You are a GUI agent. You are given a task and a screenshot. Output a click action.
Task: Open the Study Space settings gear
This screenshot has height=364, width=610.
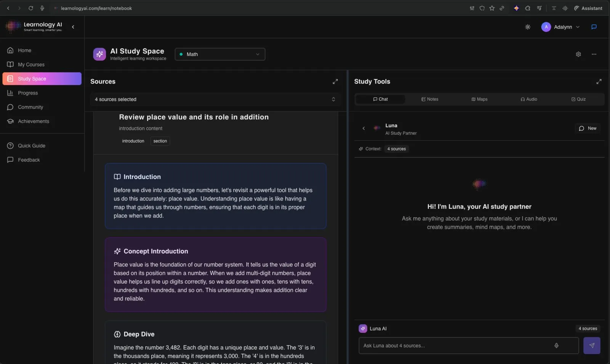coord(578,54)
